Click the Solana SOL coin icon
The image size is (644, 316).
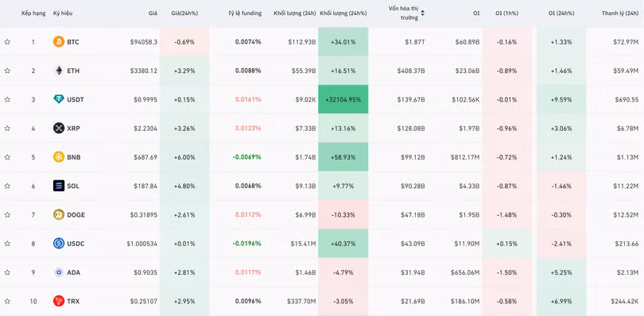coord(59,186)
